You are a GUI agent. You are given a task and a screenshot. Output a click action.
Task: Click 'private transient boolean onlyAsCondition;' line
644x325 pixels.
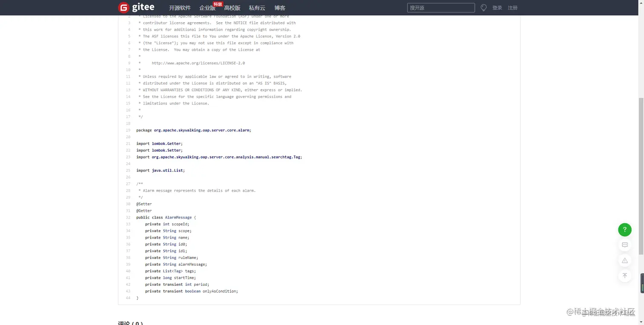point(192,291)
